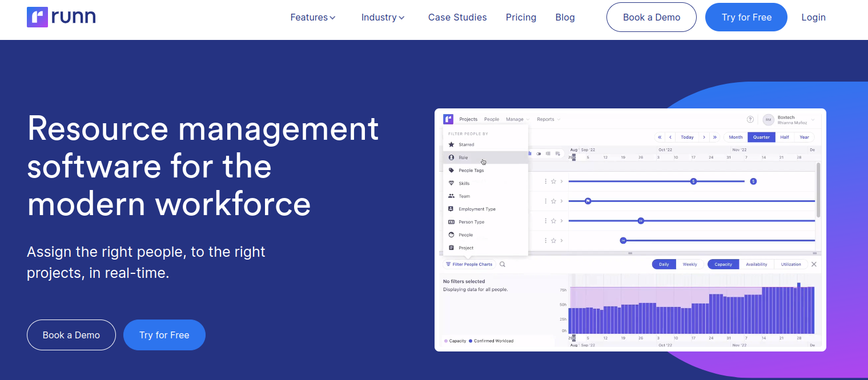Click the Filter People Charts button
The image size is (868, 380).
click(469, 264)
